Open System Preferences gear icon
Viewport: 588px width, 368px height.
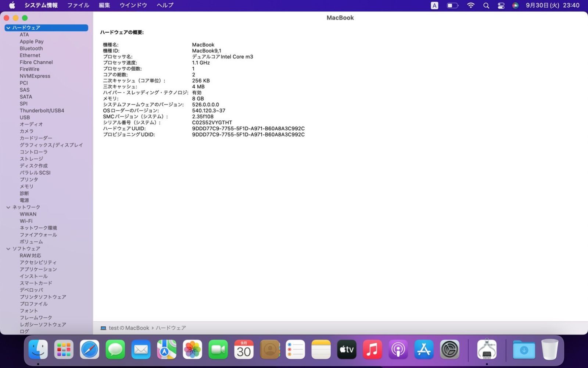tap(449, 350)
